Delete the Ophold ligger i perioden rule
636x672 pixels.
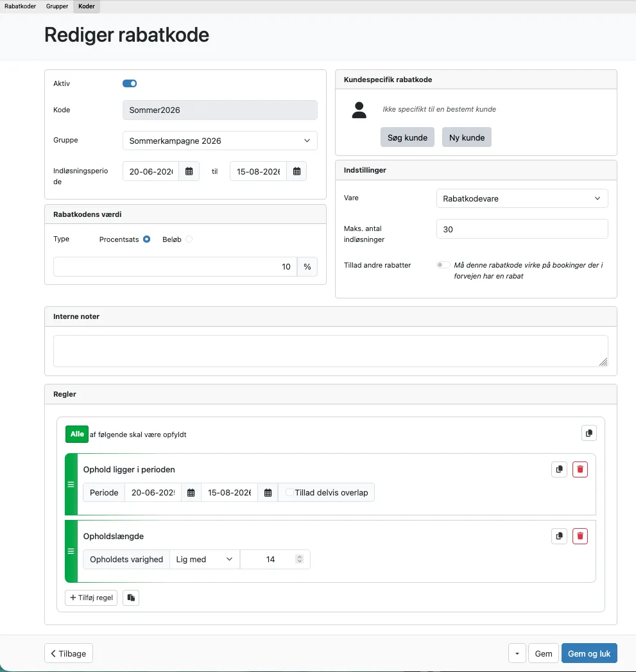tap(580, 469)
